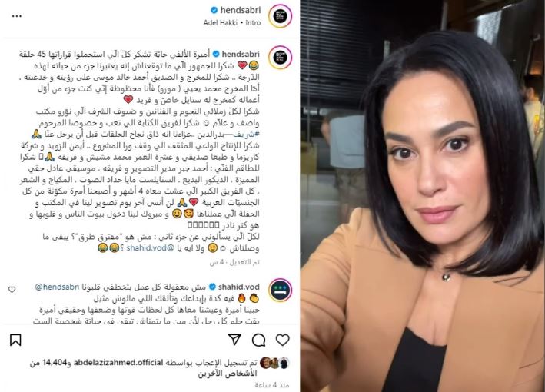Click hendsabri avatar beside the caption
545x392 pixels.
[x=280, y=58]
